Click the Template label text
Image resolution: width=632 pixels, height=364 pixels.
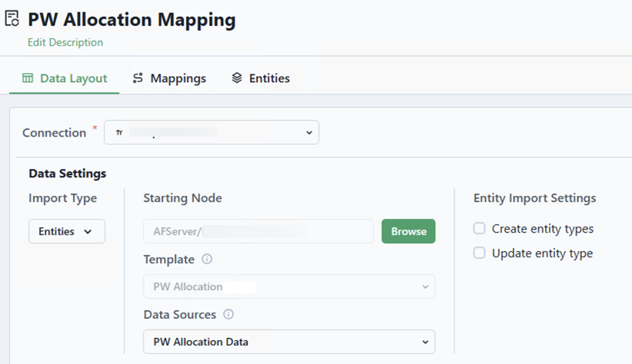click(x=169, y=260)
